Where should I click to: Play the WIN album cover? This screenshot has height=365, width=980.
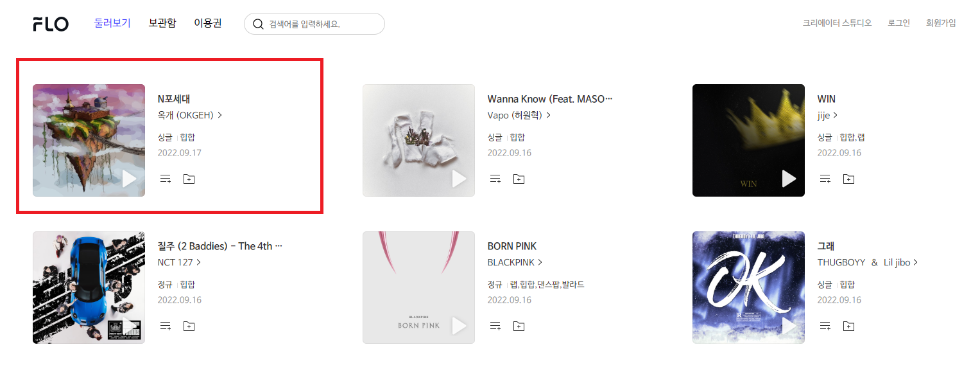tap(789, 179)
